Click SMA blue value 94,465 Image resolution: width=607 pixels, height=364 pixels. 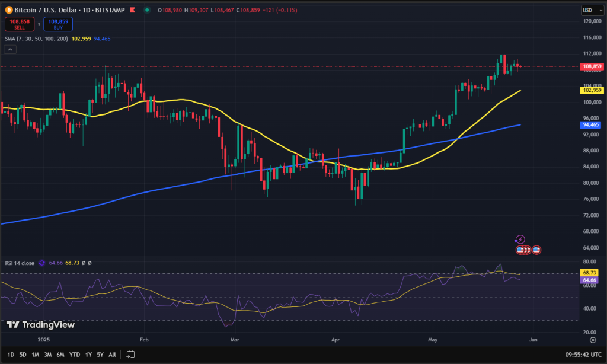[x=102, y=39]
